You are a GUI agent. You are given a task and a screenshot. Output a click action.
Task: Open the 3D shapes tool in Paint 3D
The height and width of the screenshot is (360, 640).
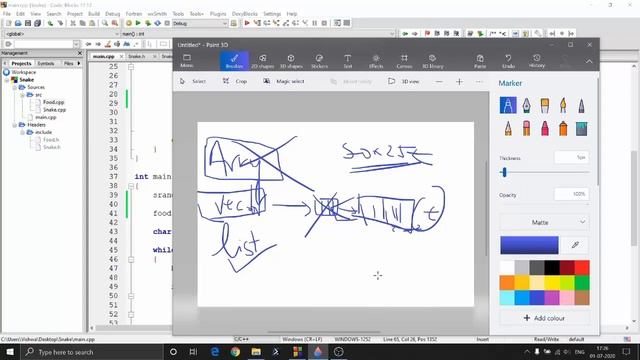[x=291, y=61]
